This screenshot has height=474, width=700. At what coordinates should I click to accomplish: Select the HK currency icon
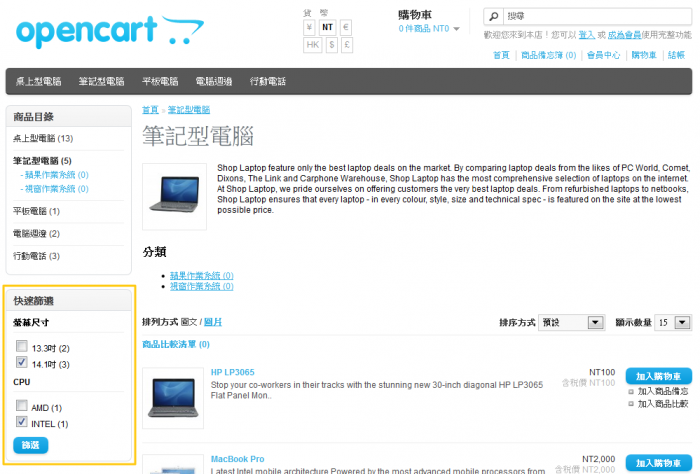point(312,45)
